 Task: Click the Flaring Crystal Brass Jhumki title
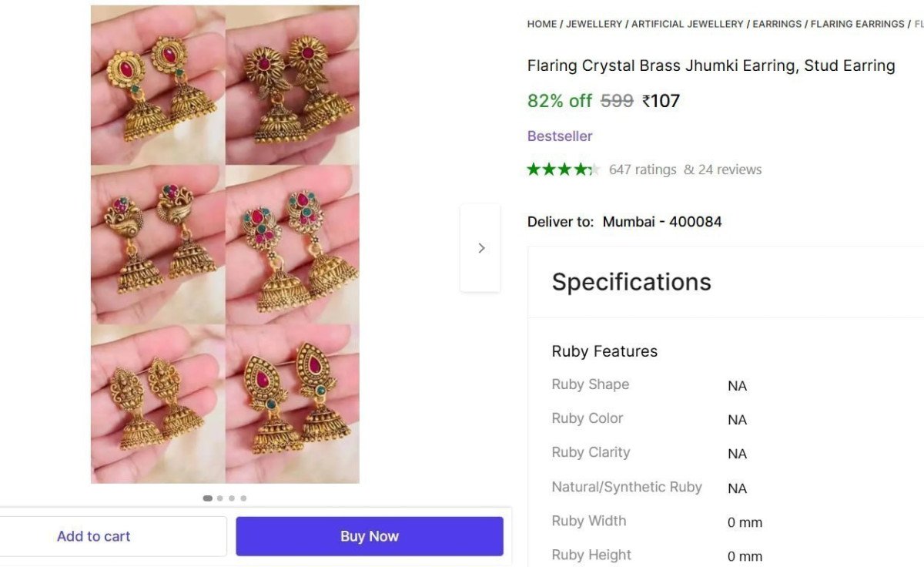(x=711, y=66)
